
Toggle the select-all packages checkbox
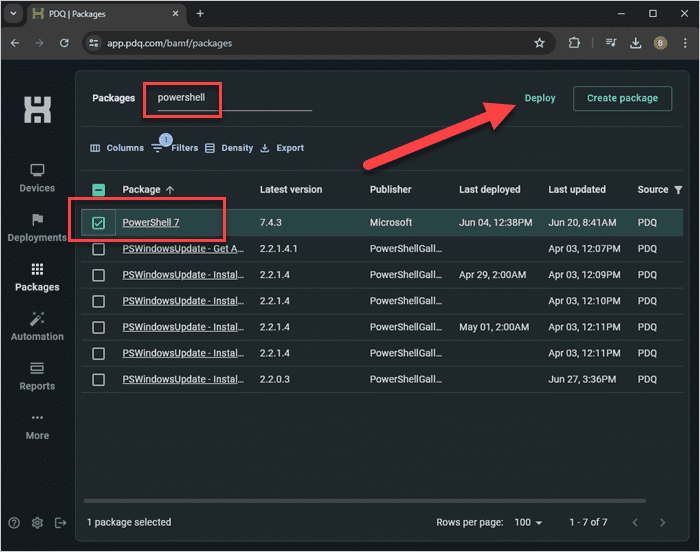pyautogui.click(x=98, y=190)
